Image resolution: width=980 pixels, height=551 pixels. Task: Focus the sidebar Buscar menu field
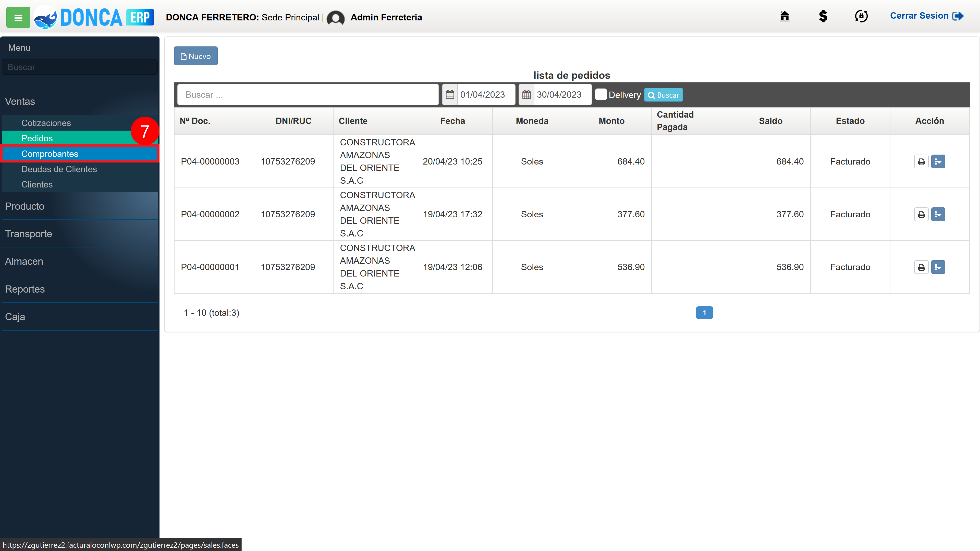(80, 67)
